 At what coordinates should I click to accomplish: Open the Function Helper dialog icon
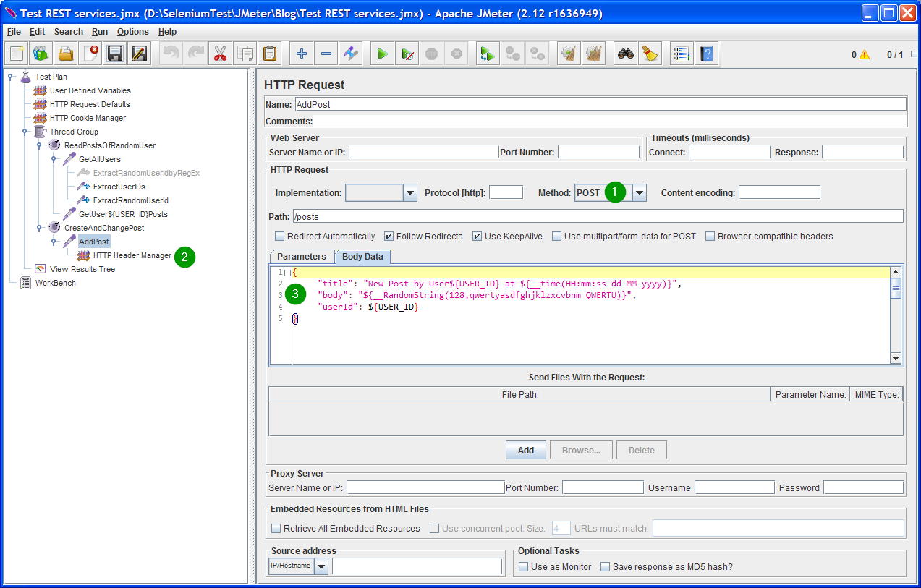coord(682,54)
